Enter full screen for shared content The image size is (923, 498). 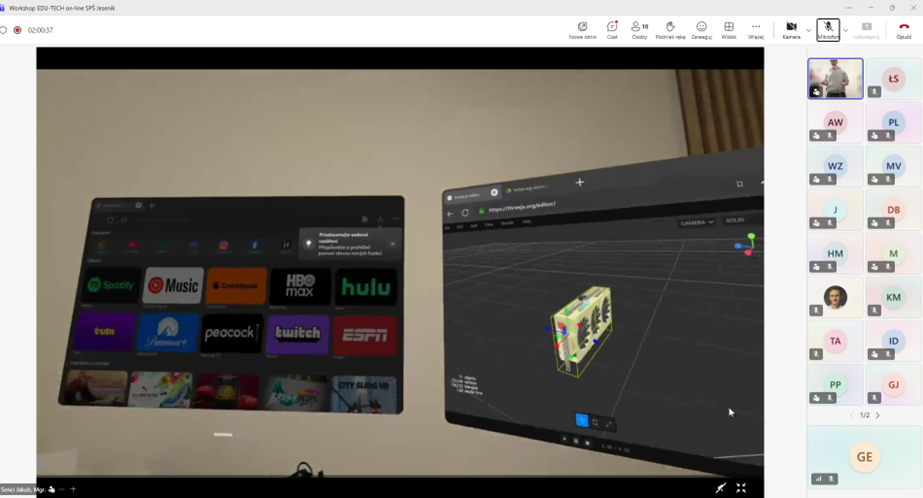click(741, 488)
